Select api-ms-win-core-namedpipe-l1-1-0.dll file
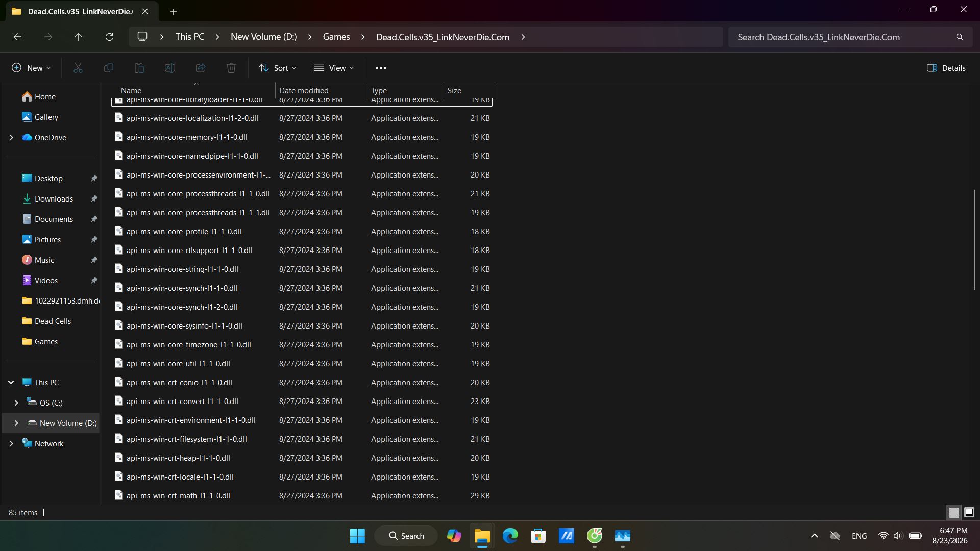Screen dimensions: 980x551 (302, 156)
